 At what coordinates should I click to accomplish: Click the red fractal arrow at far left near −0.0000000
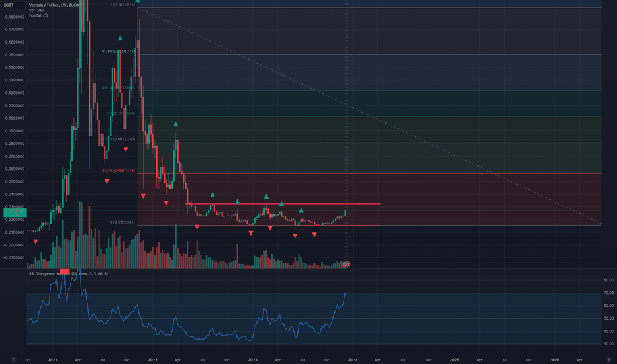point(36,241)
